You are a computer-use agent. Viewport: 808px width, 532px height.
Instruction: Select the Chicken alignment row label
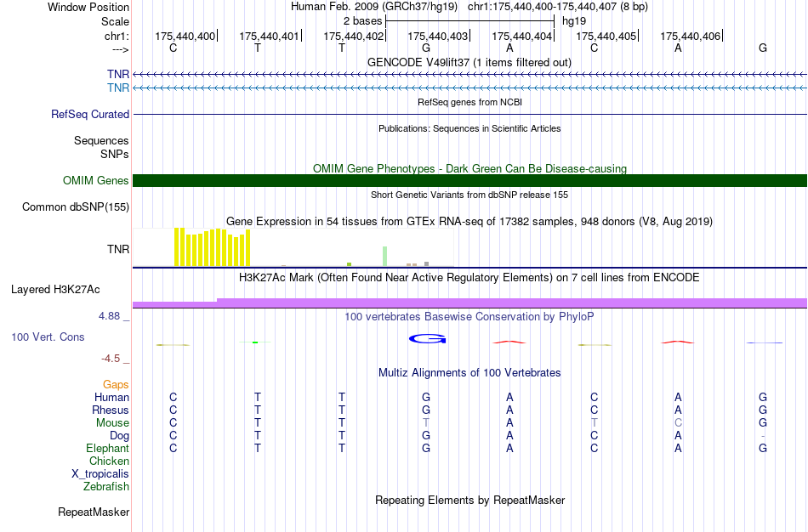tap(109, 461)
